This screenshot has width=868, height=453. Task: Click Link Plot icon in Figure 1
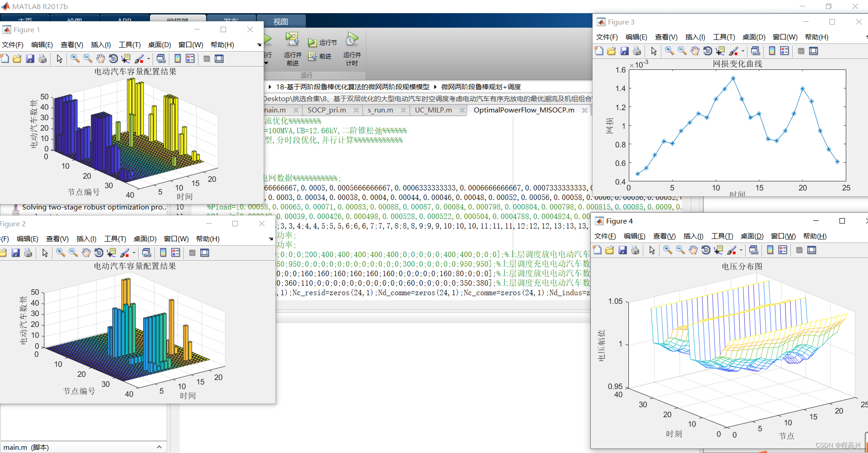click(161, 58)
